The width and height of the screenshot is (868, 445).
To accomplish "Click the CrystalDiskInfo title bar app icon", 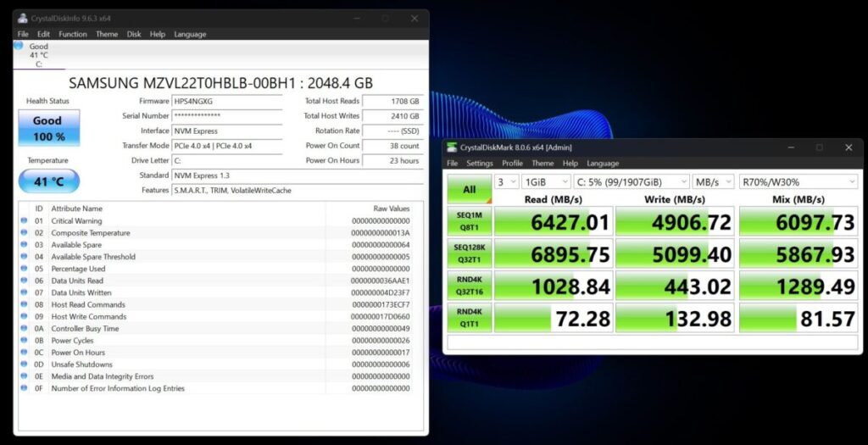I will pos(23,19).
